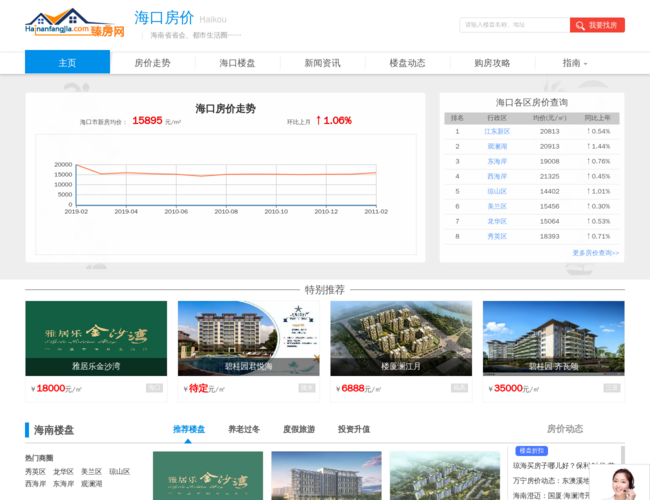Switch to the 投资升值 tab
Viewport: 650px width, 500px height.
click(x=354, y=429)
